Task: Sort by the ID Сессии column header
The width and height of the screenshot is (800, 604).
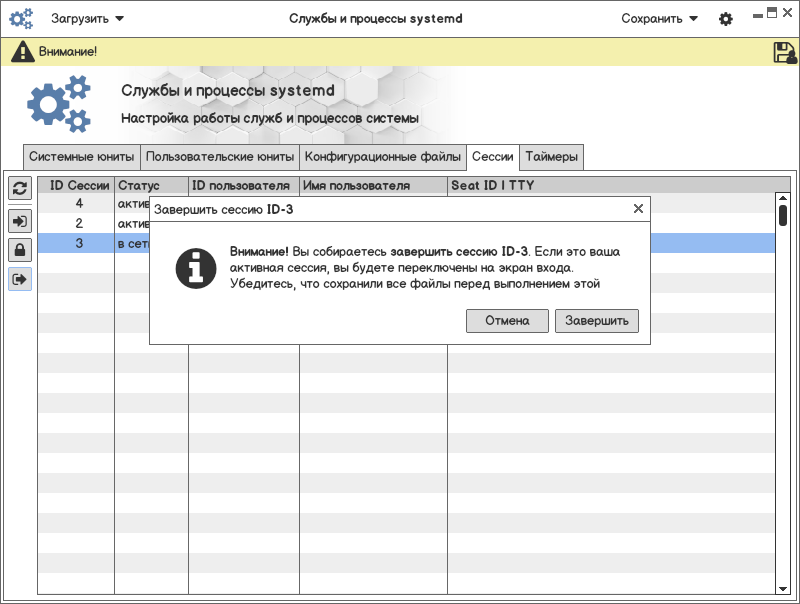Action: [x=78, y=186]
